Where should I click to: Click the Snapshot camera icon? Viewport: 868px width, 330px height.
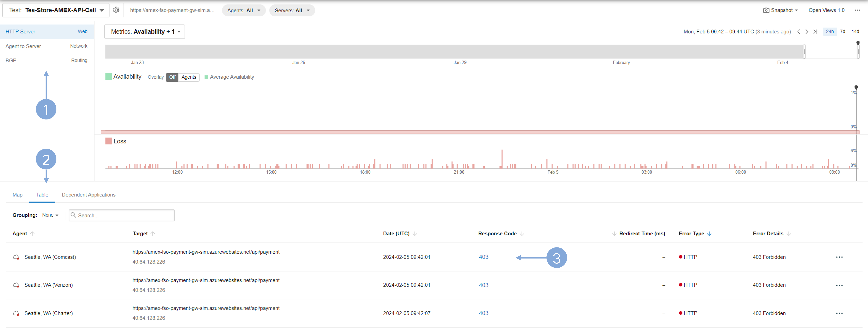(766, 10)
